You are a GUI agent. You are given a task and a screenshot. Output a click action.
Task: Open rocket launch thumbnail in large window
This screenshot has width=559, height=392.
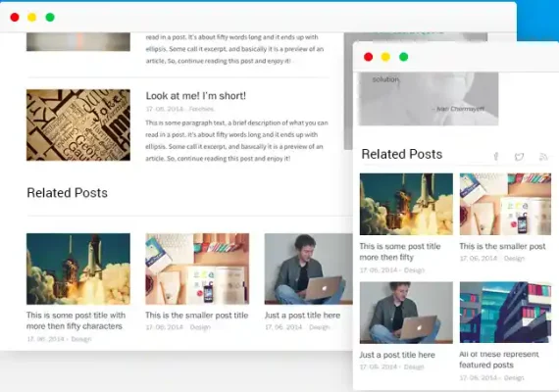[78, 269]
